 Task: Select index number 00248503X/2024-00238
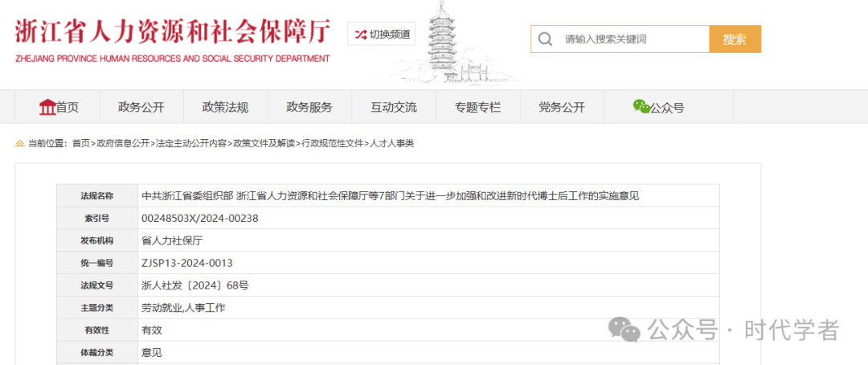(200, 218)
